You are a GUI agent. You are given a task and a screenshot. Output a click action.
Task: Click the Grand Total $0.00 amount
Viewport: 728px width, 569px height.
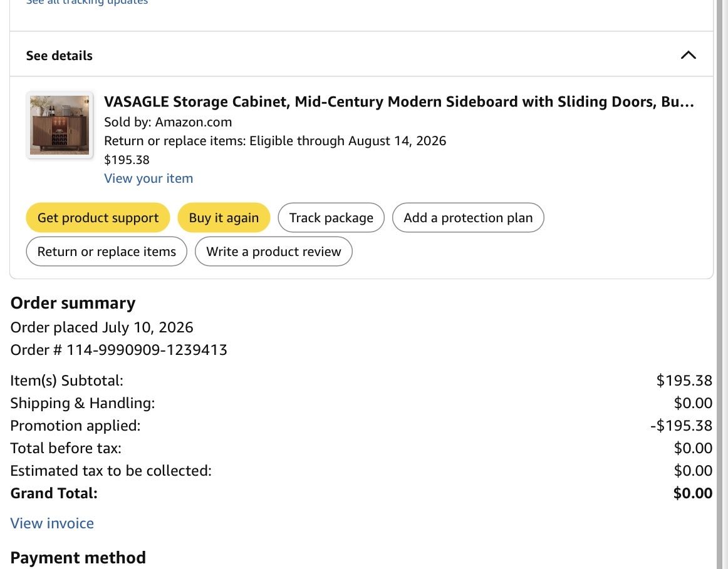pos(693,493)
